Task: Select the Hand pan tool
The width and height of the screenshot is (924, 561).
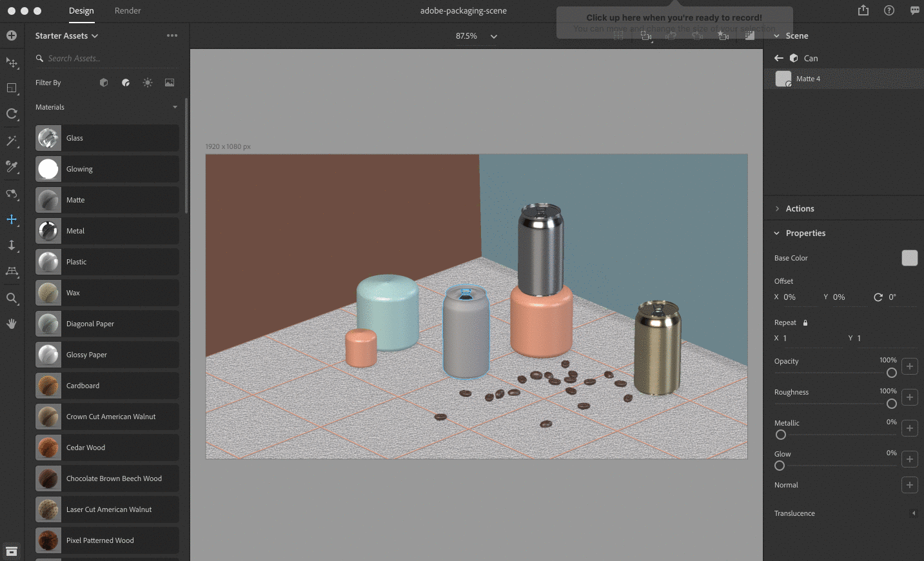Action: pos(12,323)
